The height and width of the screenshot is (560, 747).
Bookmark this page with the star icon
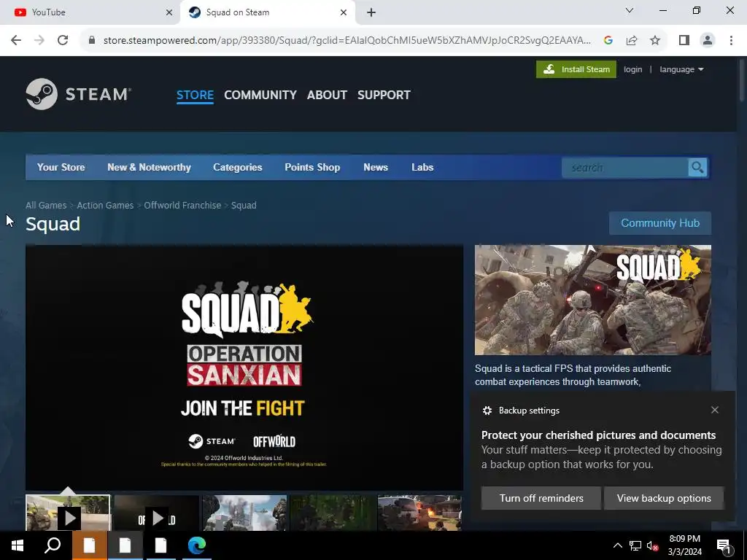click(x=655, y=41)
